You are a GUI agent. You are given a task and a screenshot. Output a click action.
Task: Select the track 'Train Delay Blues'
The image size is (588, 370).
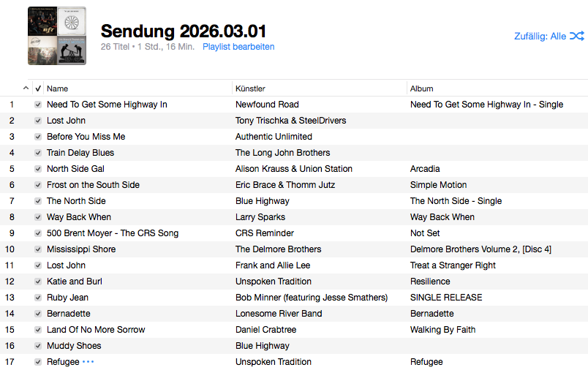80,153
